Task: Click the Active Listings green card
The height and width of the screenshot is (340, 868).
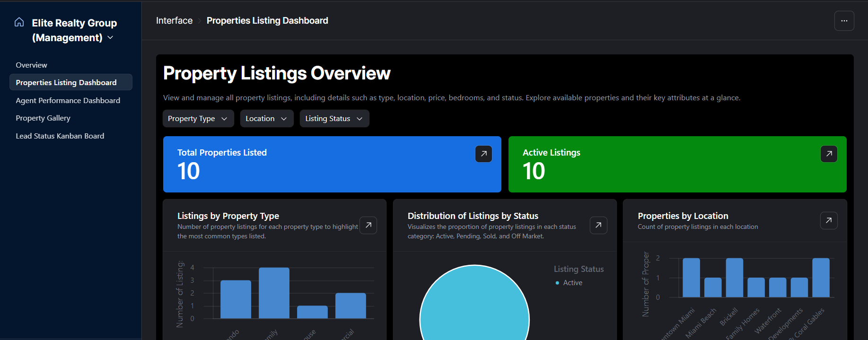Action: tap(677, 164)
